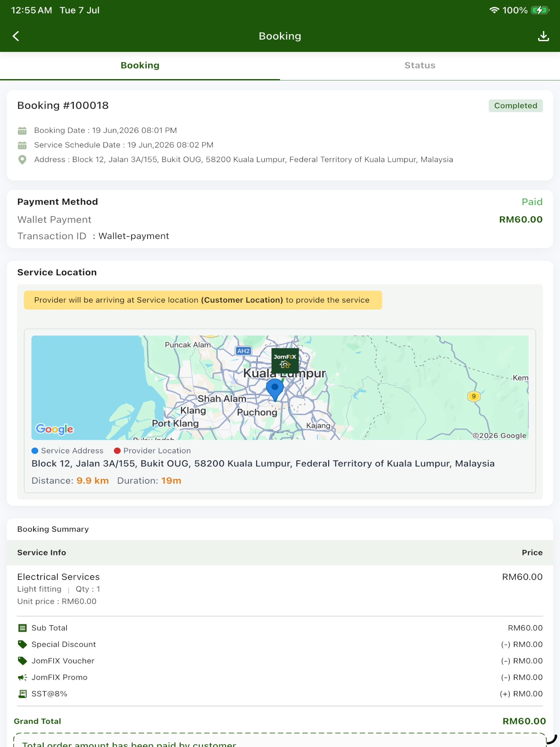This screenshot has height=747, width=560.
Task: Tap the full address below the map legend
Action: pyautogui.click(x=263, y=464)
